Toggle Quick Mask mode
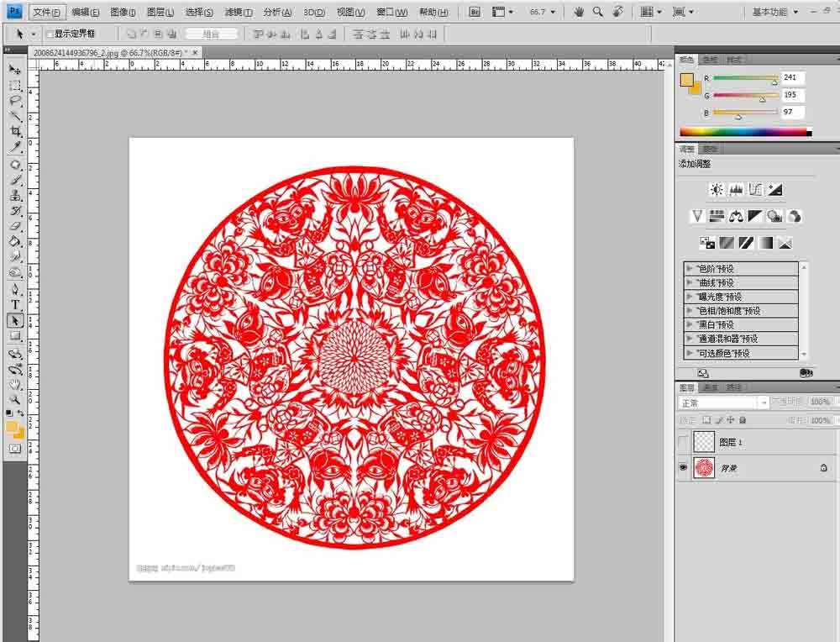This screenshot has width=840, height=642. pos(15,449)
